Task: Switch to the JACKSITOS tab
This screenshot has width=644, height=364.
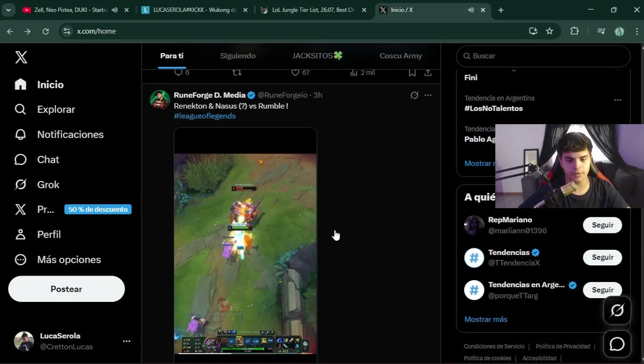Action: point(317,56)
